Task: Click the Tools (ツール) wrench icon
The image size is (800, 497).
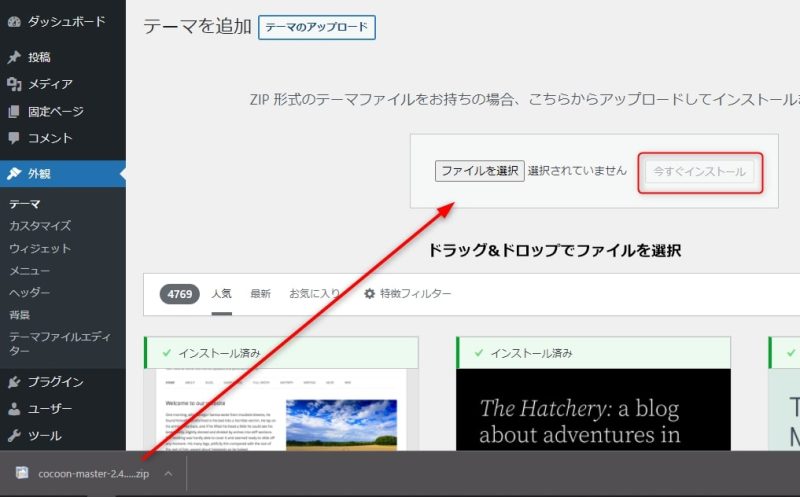Action: pyautogui.click(x=14, y=436)
